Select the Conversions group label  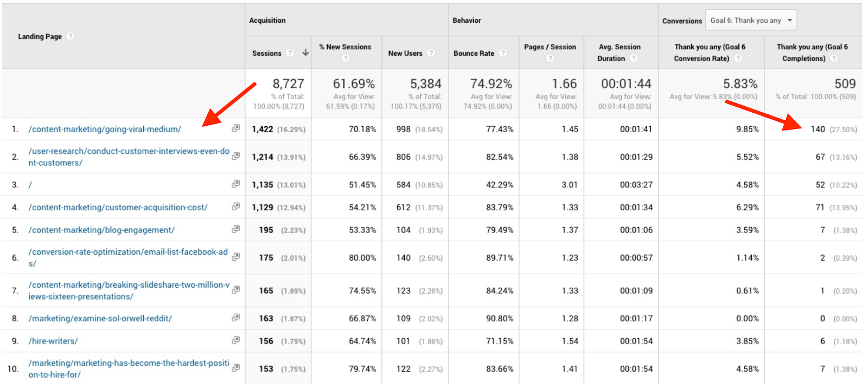click(682, 21)
